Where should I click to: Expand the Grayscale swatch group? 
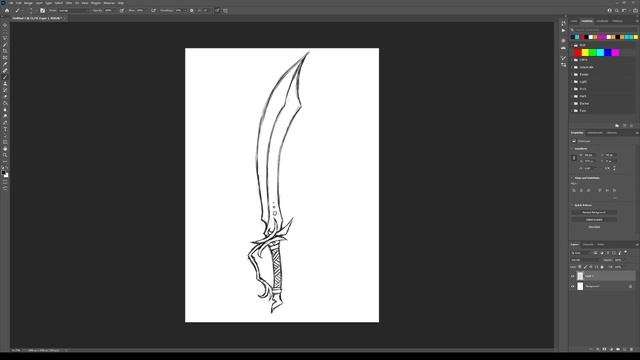(x=572, y=67)
